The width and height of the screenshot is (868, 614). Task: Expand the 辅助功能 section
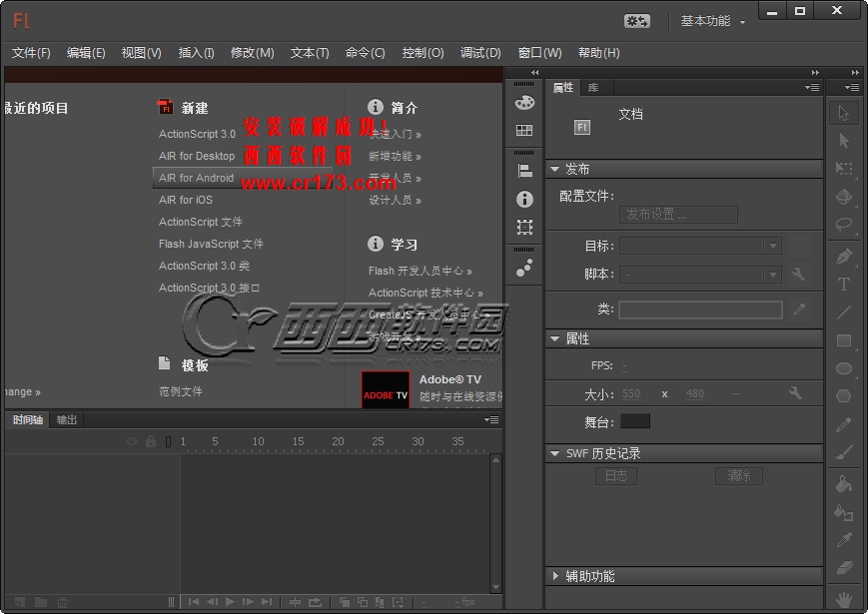[555, 576]
